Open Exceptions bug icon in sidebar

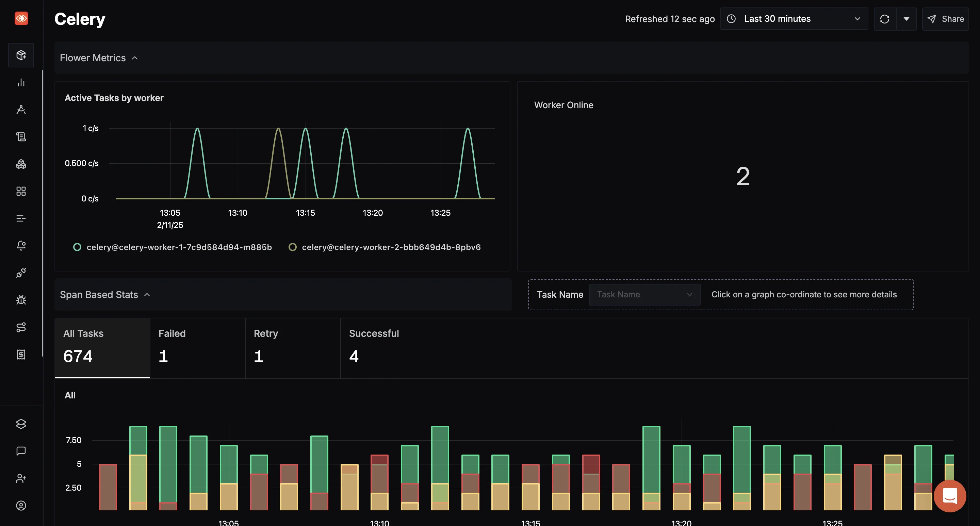click(21, 300)
